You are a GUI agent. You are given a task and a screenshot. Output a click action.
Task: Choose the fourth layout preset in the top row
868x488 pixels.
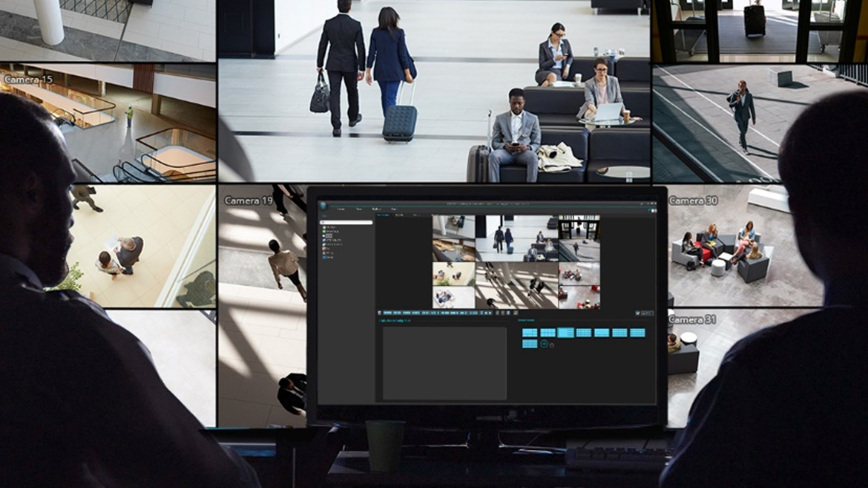tap(583, 333)
